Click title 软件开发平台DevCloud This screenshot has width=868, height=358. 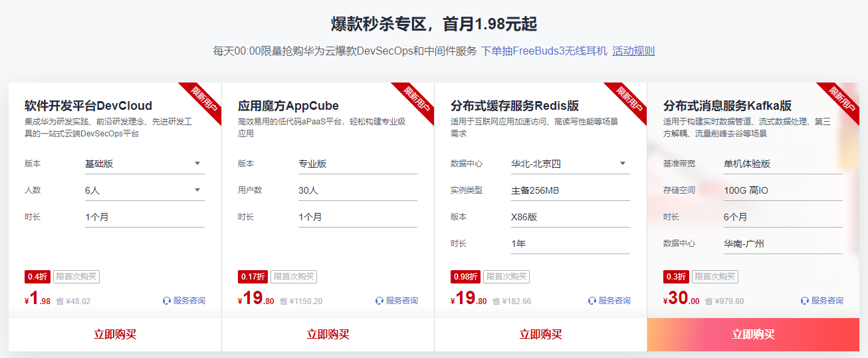(x=88, y=106)
